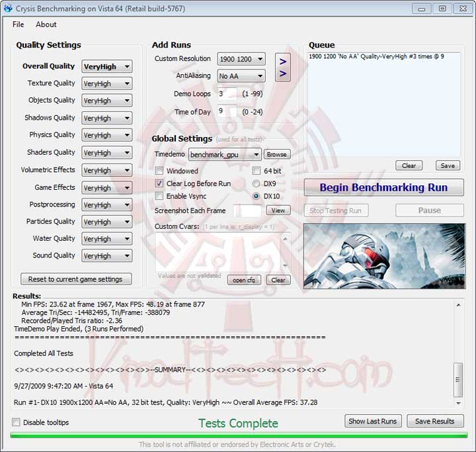This screenshot has height=452, width=476.
Task: Toggle the Disable tooltips checkbox
Action: coord(16,422)
